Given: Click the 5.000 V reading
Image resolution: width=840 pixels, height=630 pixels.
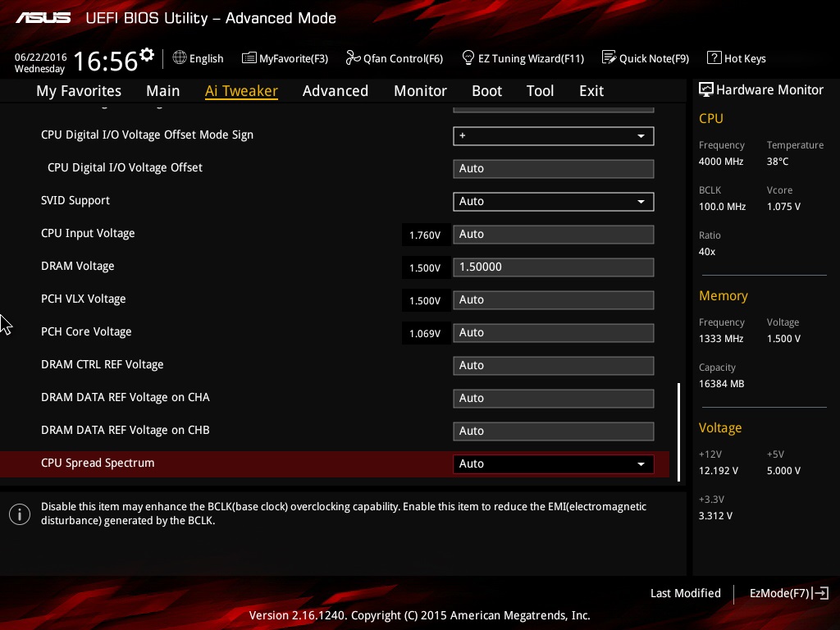Looking at the screenshot, I should click(x=783, y=470).
